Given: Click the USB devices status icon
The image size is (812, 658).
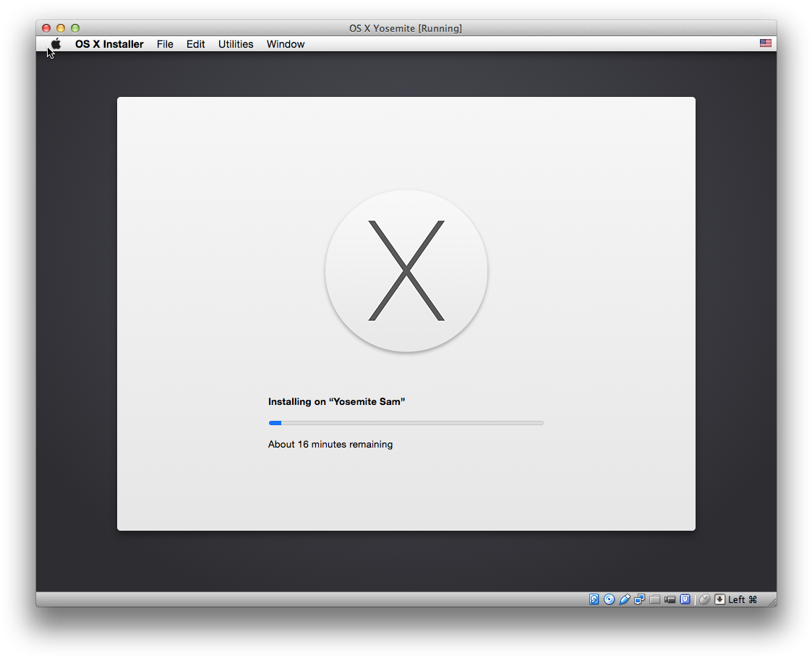Looking at the screenshot, I should coord(625,599).
